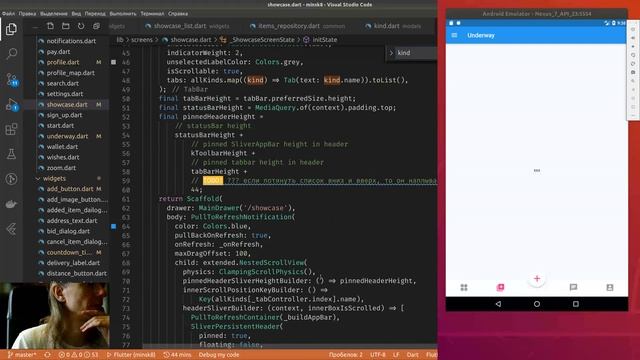Screen dimensions: 640x360
Task: Tap the grid icon in emulator bottom bar
Action: (x=464, y=287)
